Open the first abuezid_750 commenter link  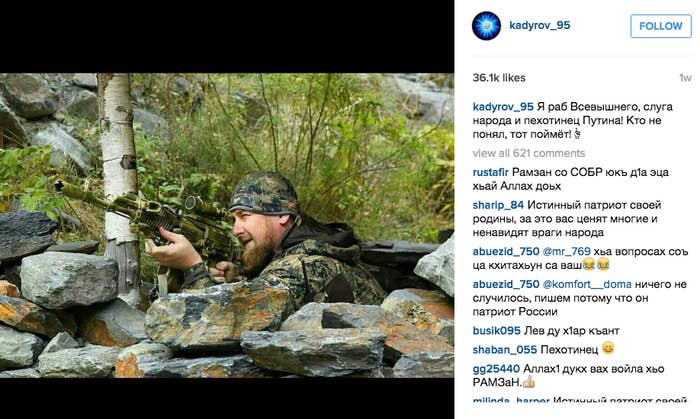coord(506,252)
